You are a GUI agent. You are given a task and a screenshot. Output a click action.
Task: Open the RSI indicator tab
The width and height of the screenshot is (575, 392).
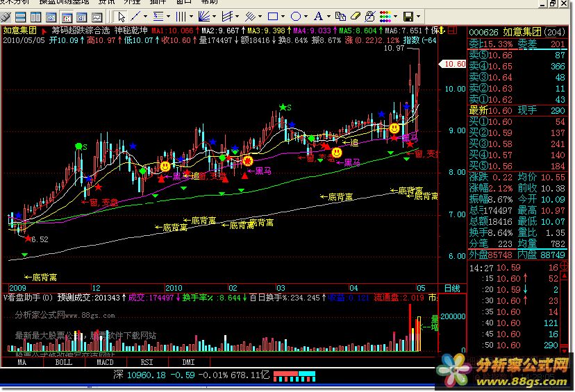point(147,362)
